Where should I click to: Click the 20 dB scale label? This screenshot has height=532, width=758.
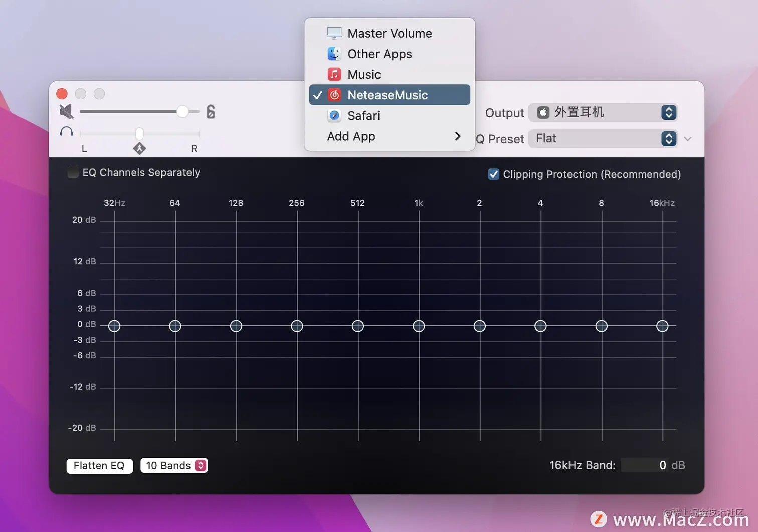(84, 220)
